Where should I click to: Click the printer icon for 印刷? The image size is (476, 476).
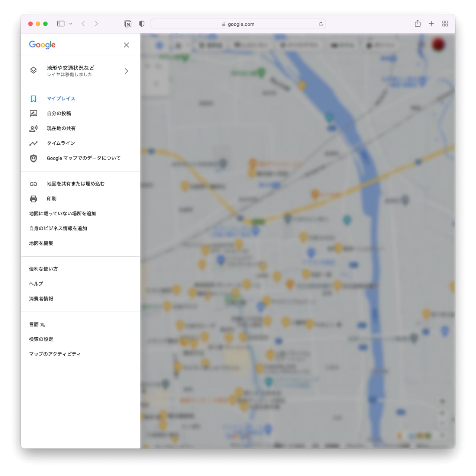(x=33, y=199)
